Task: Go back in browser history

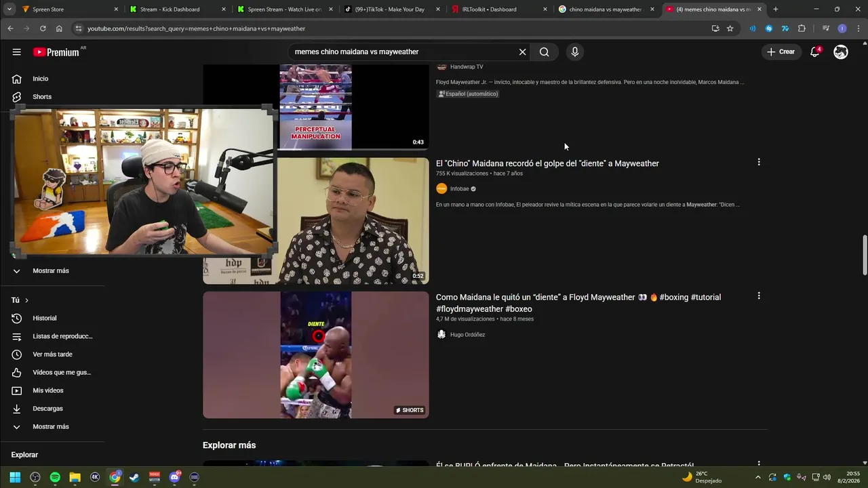Action: point(10,28)
